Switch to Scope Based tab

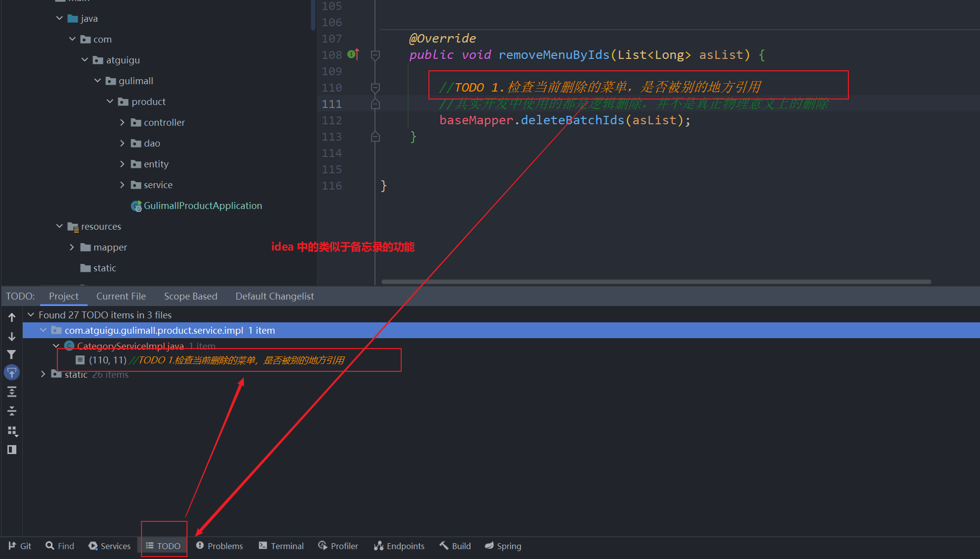pos(190,296)
